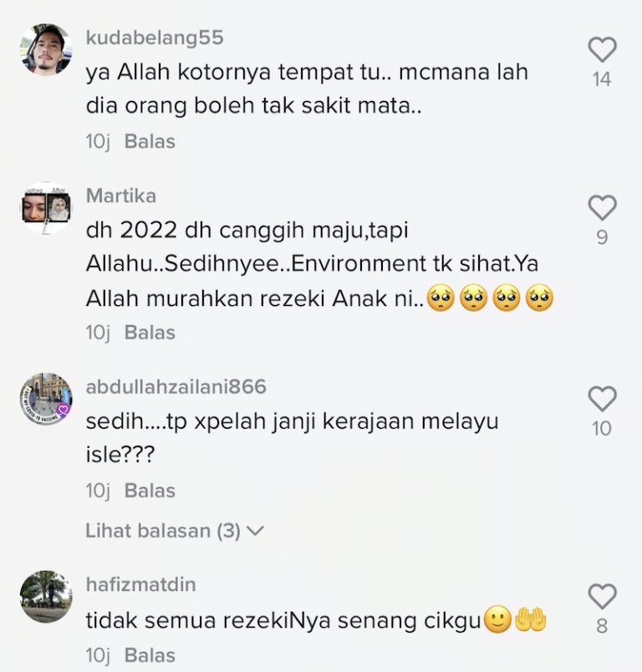
Task: Open Martika's profile avatar
Action: click(46, 208)
